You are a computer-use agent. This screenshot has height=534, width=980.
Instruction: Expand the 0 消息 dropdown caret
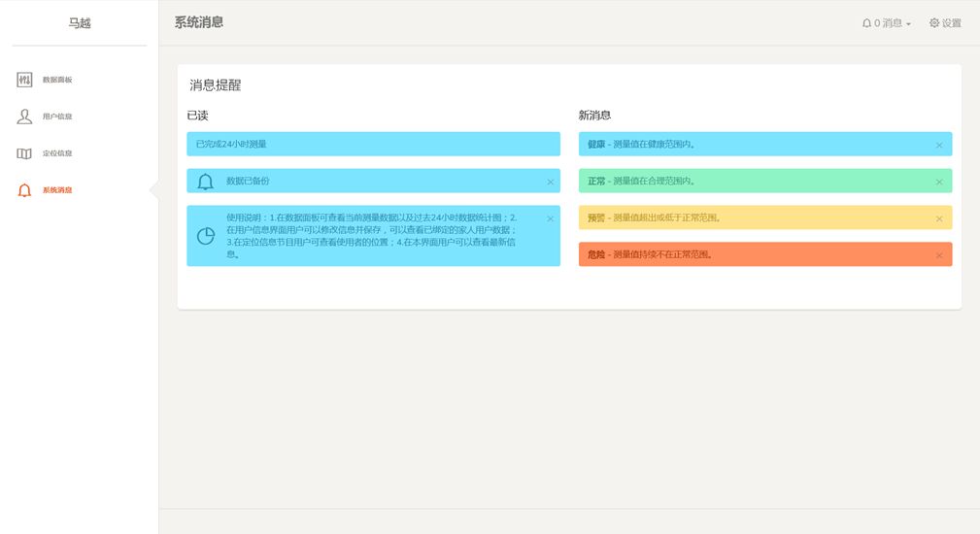909,24
